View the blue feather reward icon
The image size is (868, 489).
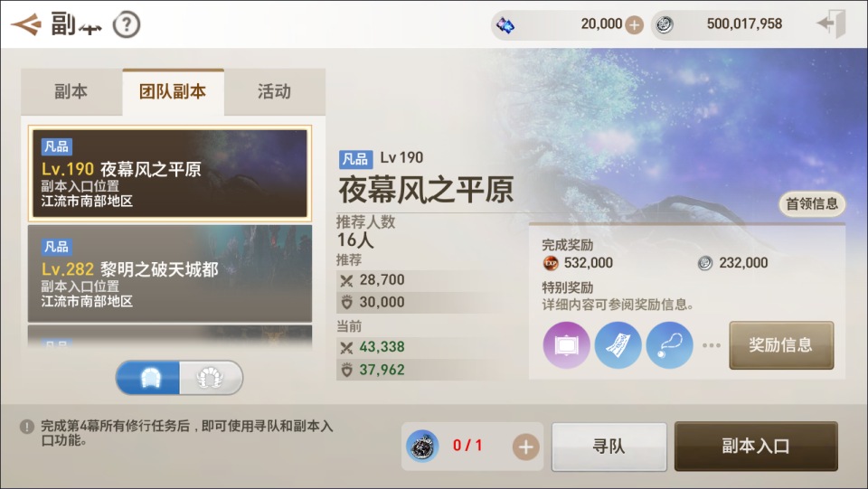point(618,345)
